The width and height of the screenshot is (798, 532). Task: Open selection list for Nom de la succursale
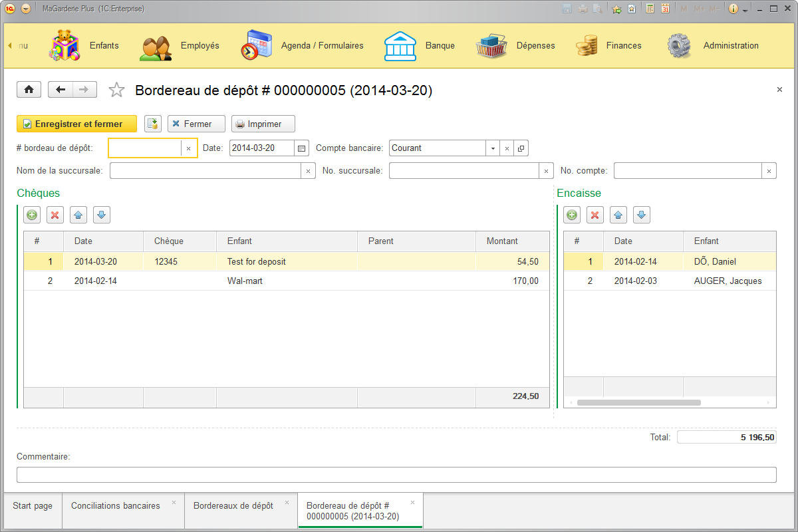(x=308, y=170)
